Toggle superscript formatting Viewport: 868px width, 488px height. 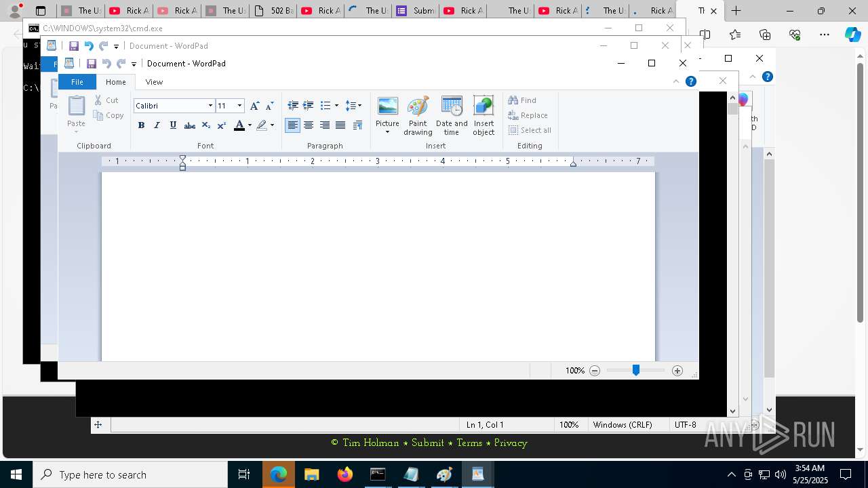[222, 125]
